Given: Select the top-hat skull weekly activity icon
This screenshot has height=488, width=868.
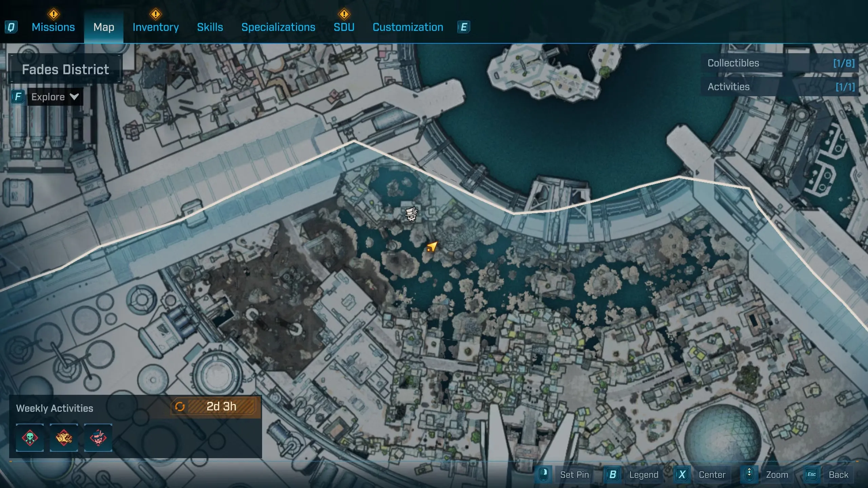Looking at the screenshot, I should (98, 438).
